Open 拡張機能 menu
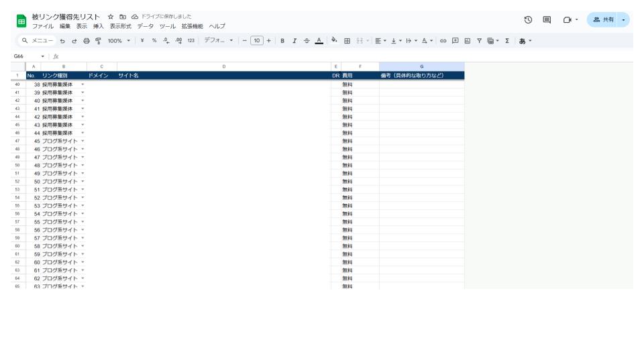The width and height of the screenshot is (644, 362). pos(193,26)
